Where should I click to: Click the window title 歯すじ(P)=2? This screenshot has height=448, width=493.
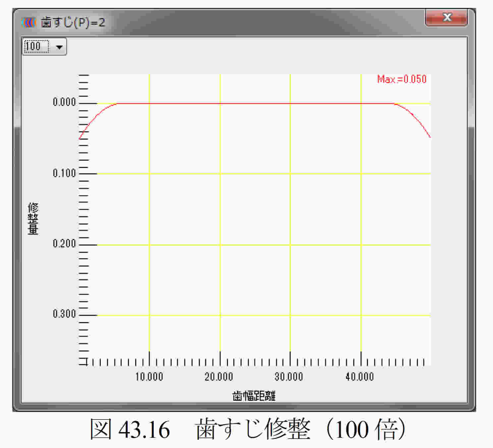[73, 23]
